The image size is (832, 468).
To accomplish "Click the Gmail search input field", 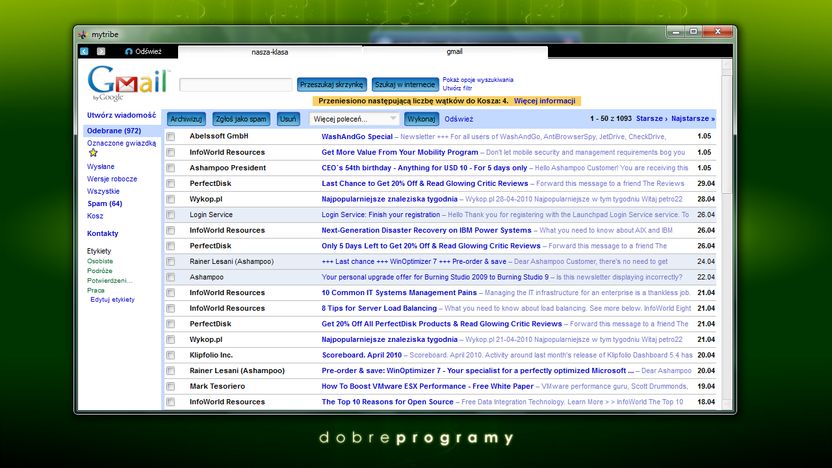I will (236, 84).
